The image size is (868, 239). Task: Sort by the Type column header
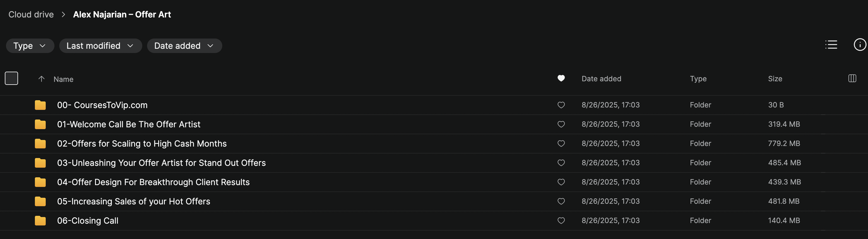click(698, 79)
